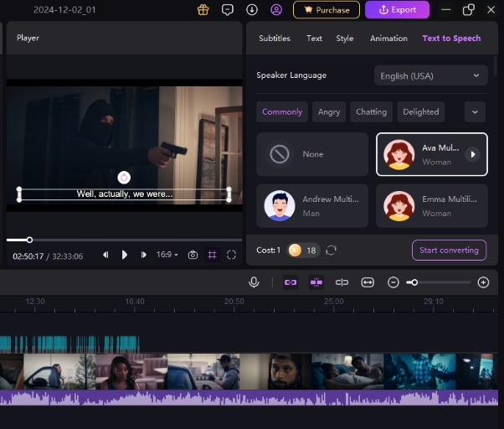Open the user account profile icon
504x429 pixels.
click(x=276, y=10)
